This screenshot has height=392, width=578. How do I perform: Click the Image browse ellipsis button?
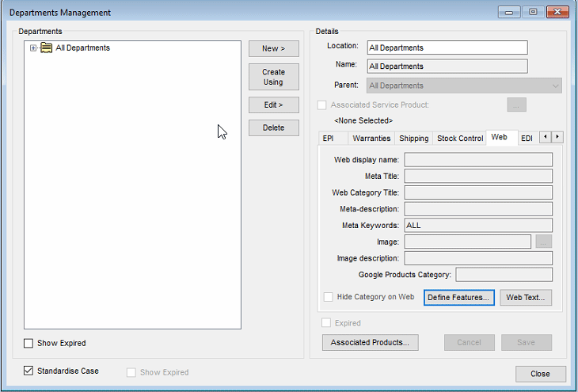(x=542, y=242)
